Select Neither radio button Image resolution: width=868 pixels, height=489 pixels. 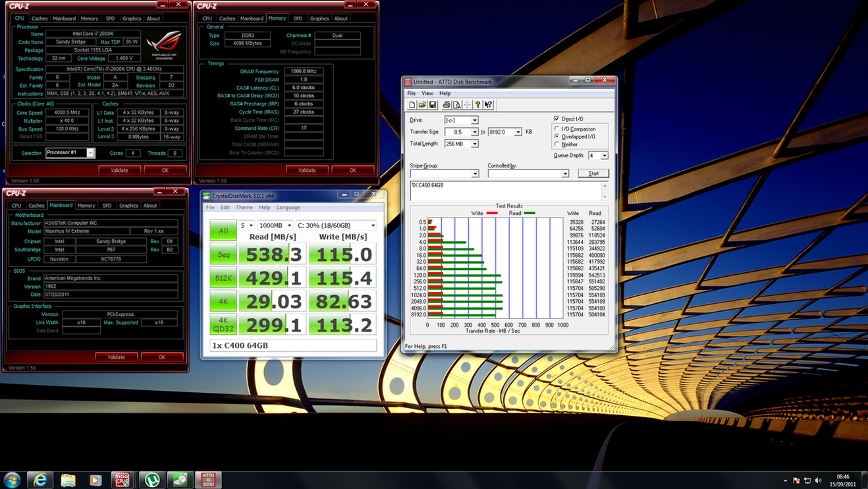tap(557, 144)
